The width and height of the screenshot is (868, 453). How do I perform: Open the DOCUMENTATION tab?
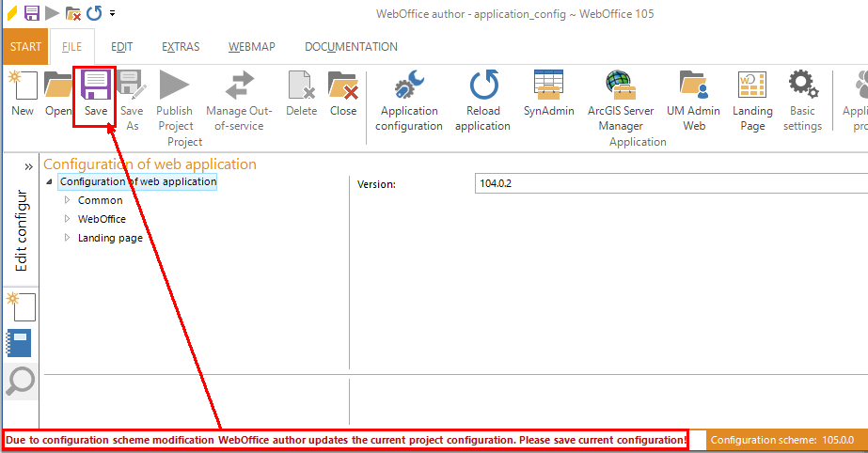click(x=351, y=46)
